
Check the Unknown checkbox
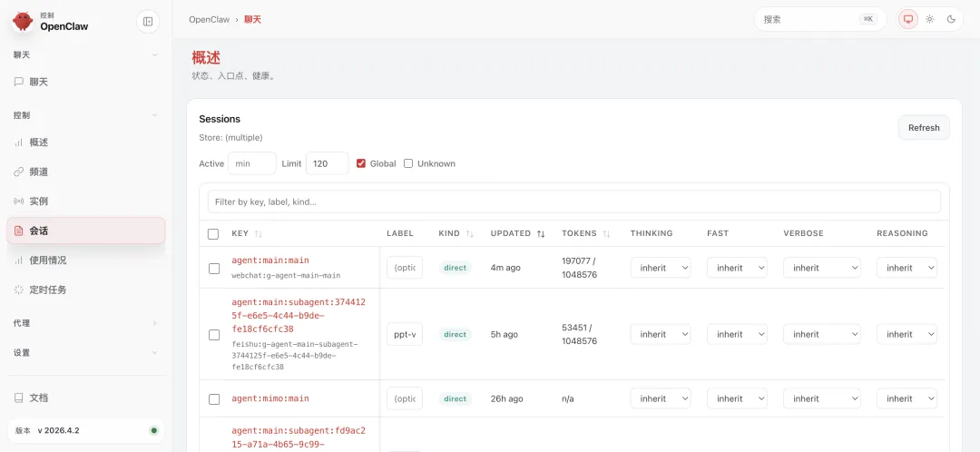(x=408, y=163)
